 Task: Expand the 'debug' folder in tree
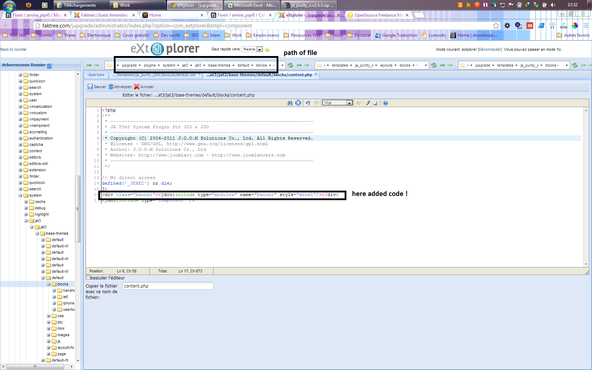click(x=26, y=208)
